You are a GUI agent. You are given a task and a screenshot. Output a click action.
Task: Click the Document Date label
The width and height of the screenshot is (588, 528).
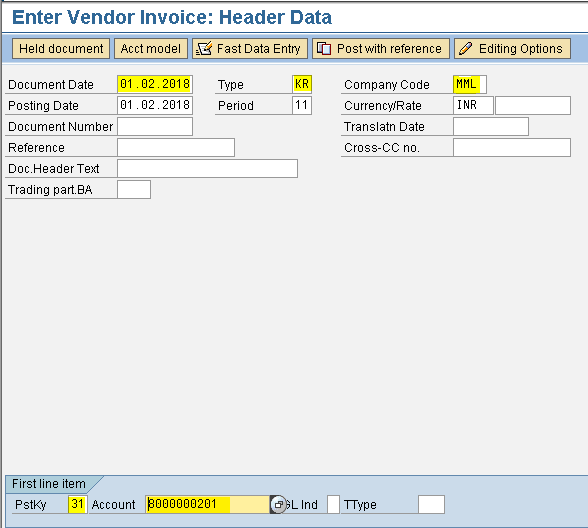tap(51, 85)
